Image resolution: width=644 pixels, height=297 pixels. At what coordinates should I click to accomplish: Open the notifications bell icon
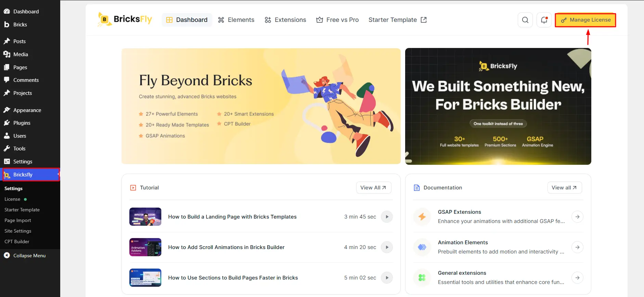point(544,20)
